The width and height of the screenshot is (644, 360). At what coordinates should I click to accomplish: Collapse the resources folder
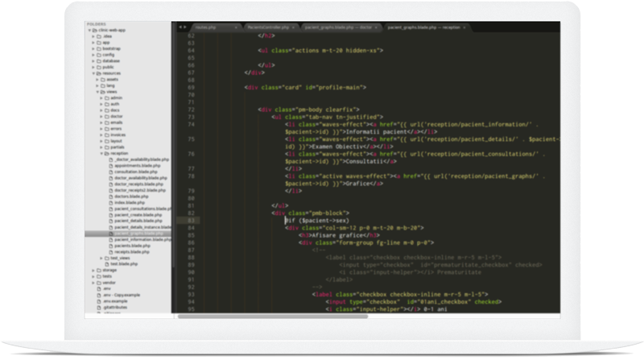click(x=93, y=73)
